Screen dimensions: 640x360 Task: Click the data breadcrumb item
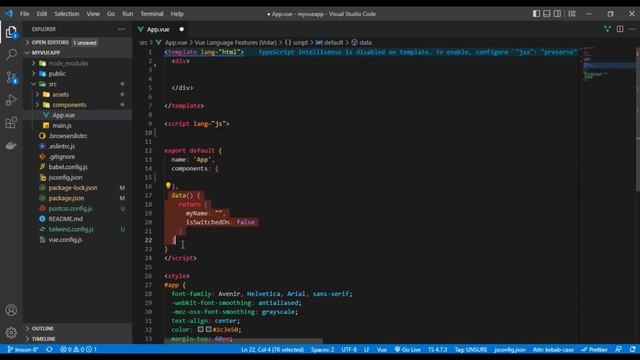361,42
